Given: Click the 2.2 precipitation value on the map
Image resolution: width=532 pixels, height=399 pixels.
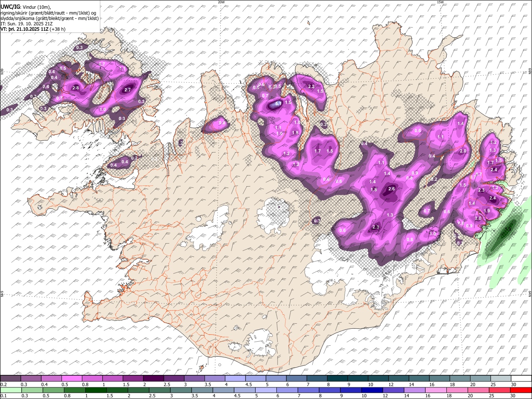Looking at the screenshot, I should (311, 86).
